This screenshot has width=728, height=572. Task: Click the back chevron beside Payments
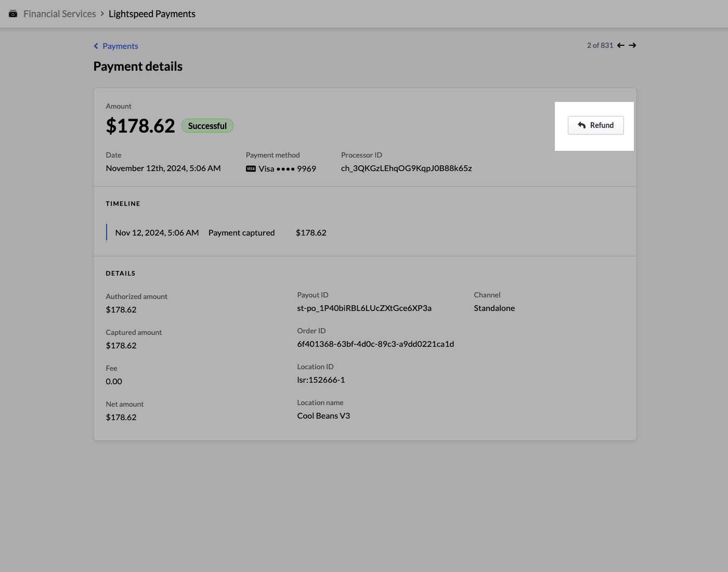96,46
